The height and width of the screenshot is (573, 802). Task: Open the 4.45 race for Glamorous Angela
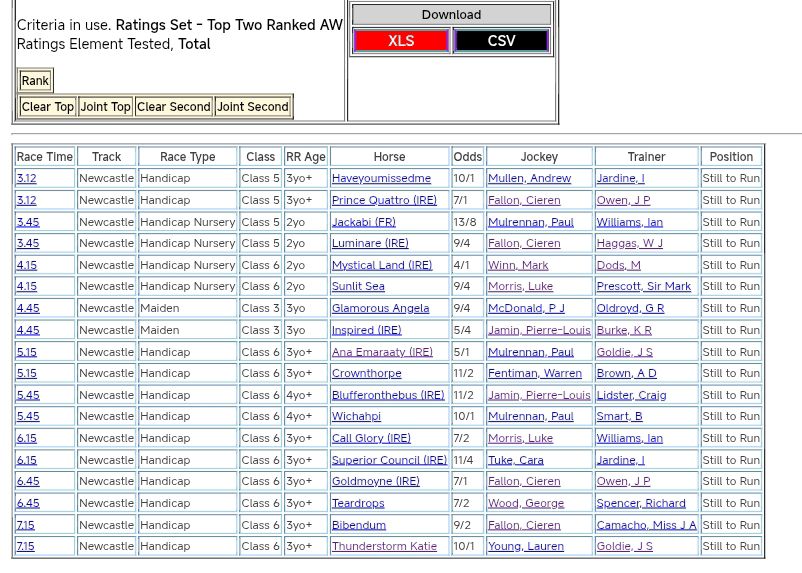pyautogui.click(x=27, y=309)
